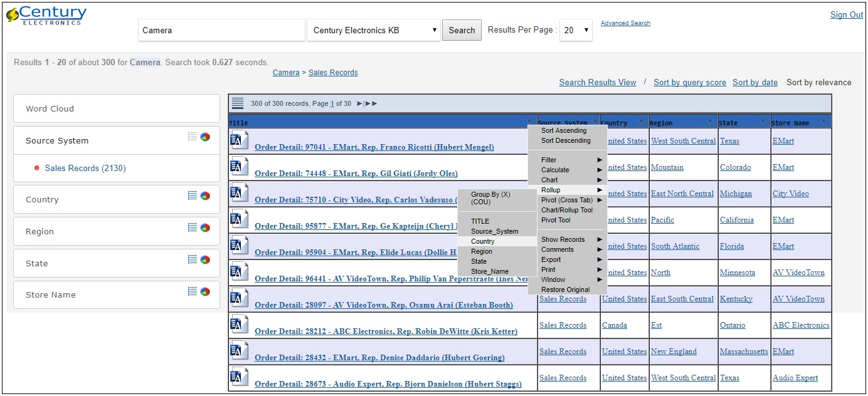Screen dimensions: 868x396
Task: Show list view for Store Name facet
Action: click(x=193, y=291)
